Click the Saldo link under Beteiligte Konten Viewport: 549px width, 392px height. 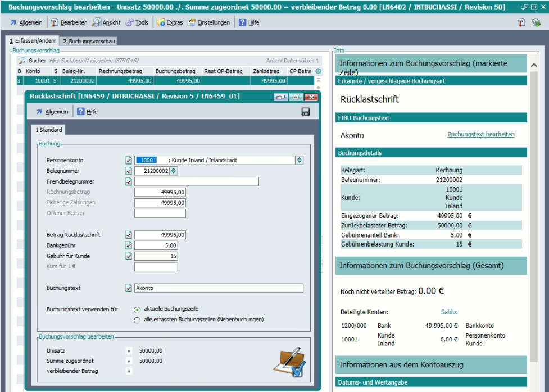point(449,312)
